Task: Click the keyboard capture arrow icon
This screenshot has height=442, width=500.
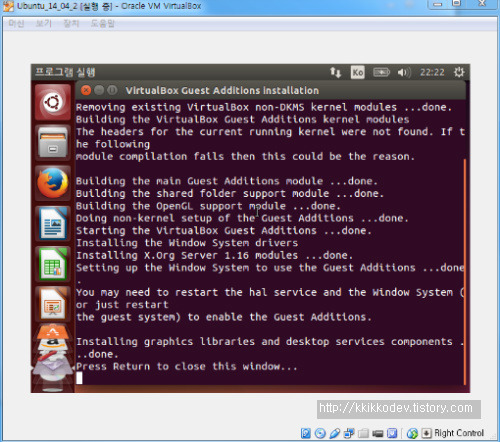Action: [x=427, y=433]
